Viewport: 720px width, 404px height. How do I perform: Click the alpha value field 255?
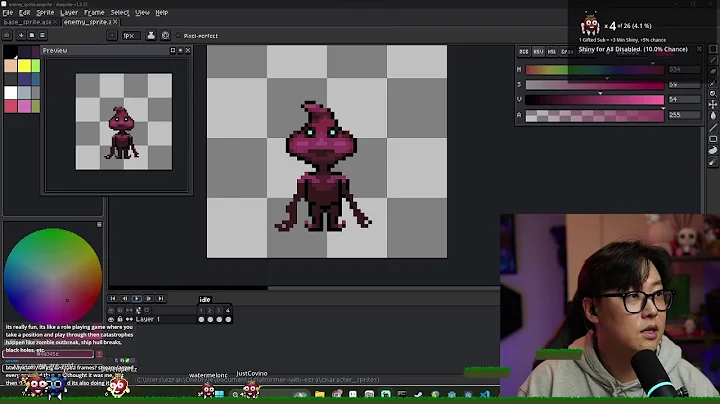coord(684,115)
